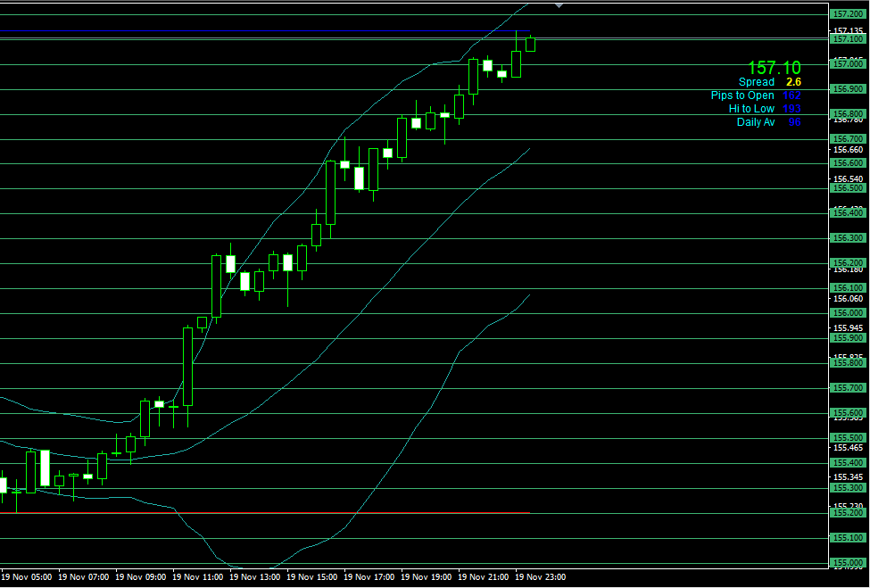Click the 19 Nov 17:00 time label
The width and height of the screenshot is (870, 588).
pos(371,577)
